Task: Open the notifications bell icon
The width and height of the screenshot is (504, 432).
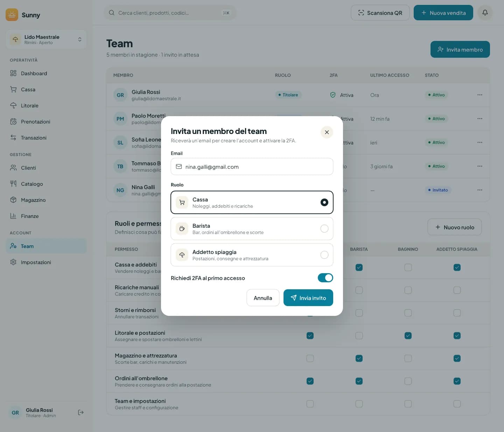Action: pyautogui.click(x=485, y=13)
